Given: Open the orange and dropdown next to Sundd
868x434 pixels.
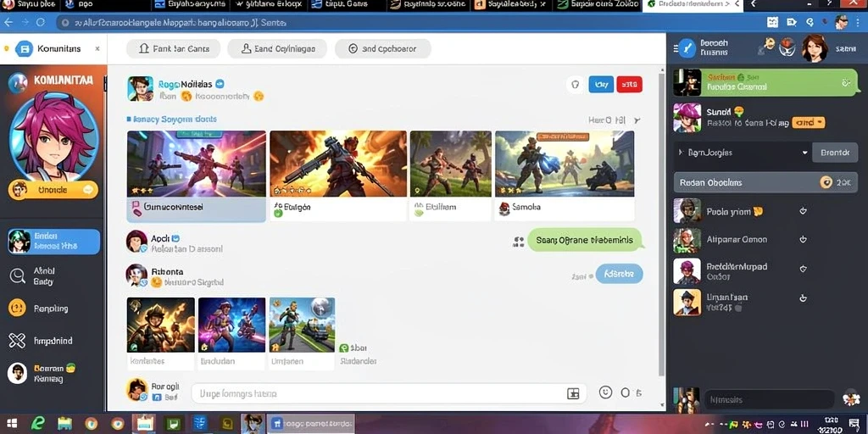Looking at the screenshot, I should 808,123.
